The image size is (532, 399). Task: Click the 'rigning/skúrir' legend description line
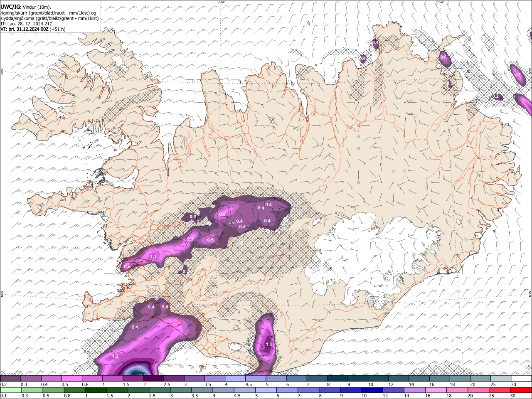[48, 13]
